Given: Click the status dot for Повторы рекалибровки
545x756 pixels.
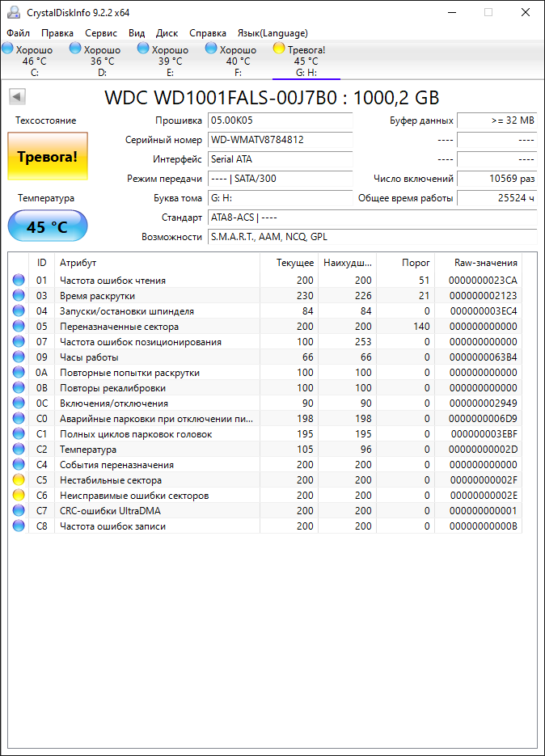Looking at the screenshot, I should coord(19,387).
